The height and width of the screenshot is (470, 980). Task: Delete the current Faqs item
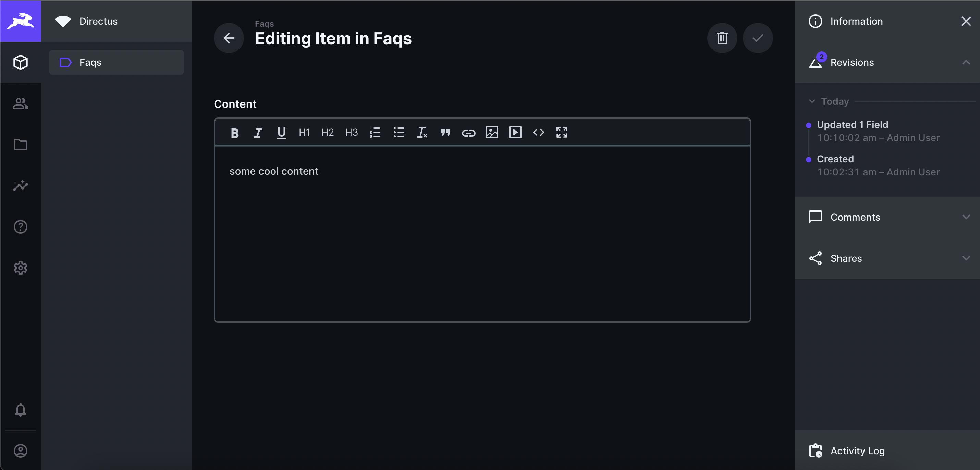coord(722,38)
